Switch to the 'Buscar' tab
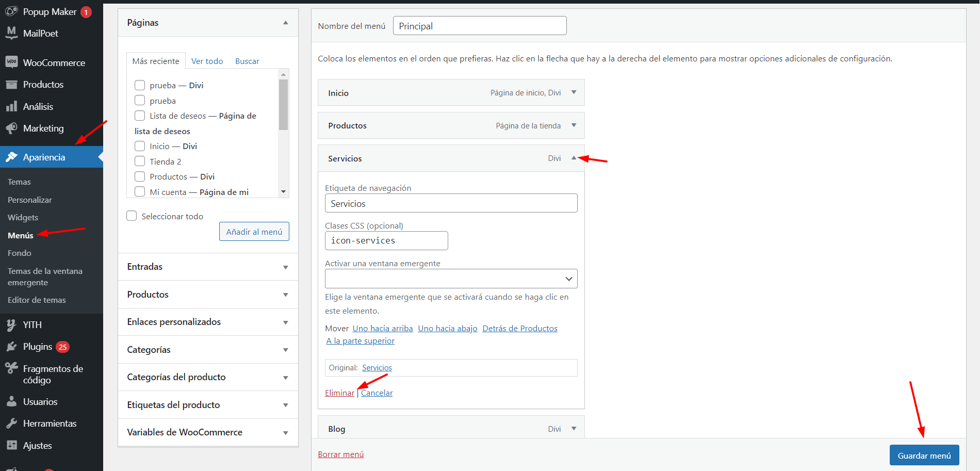Viewport: 980px width, 471px height. click(247, 61)
